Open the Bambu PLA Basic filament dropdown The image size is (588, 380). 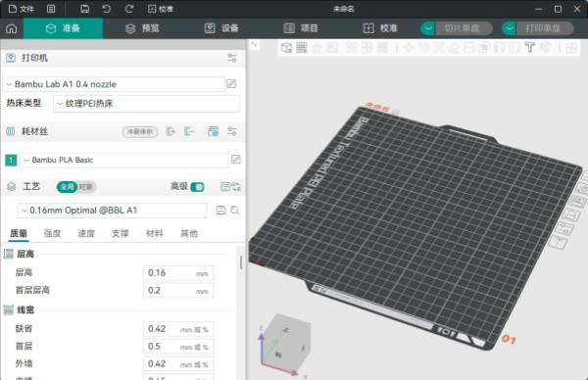tap(123, 160)
